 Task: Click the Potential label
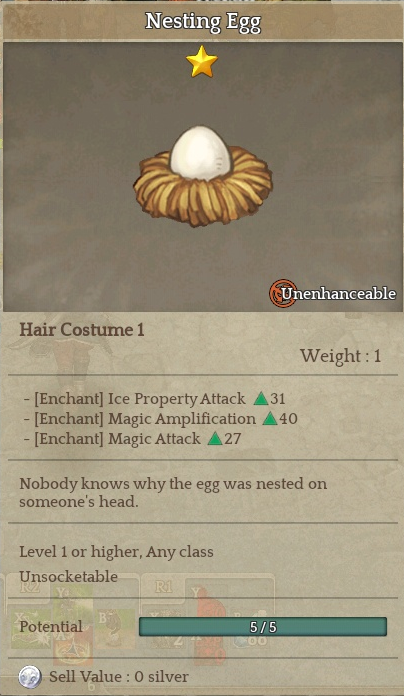click(51, 627)
